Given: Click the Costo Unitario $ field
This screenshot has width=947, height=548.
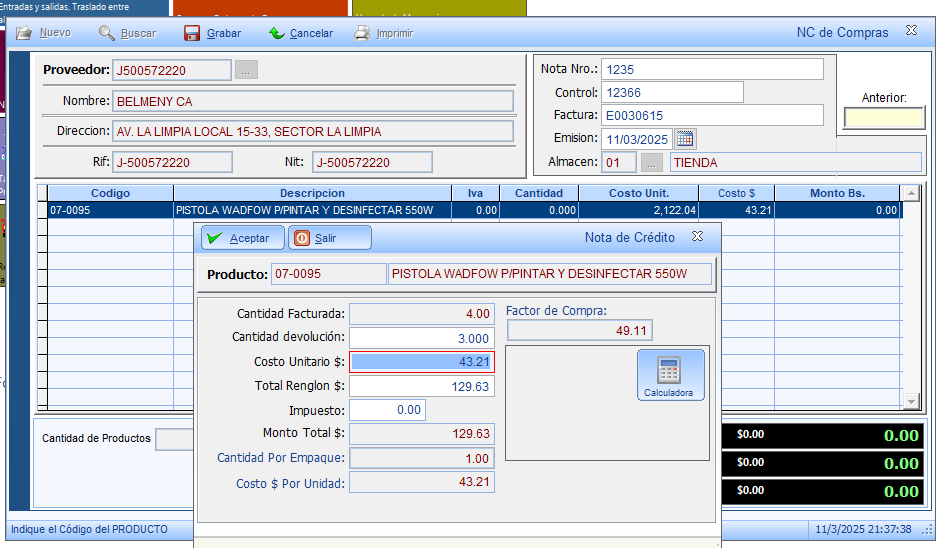Looking at the screenshot, I should pyautogui.click(x=421, y=362).
